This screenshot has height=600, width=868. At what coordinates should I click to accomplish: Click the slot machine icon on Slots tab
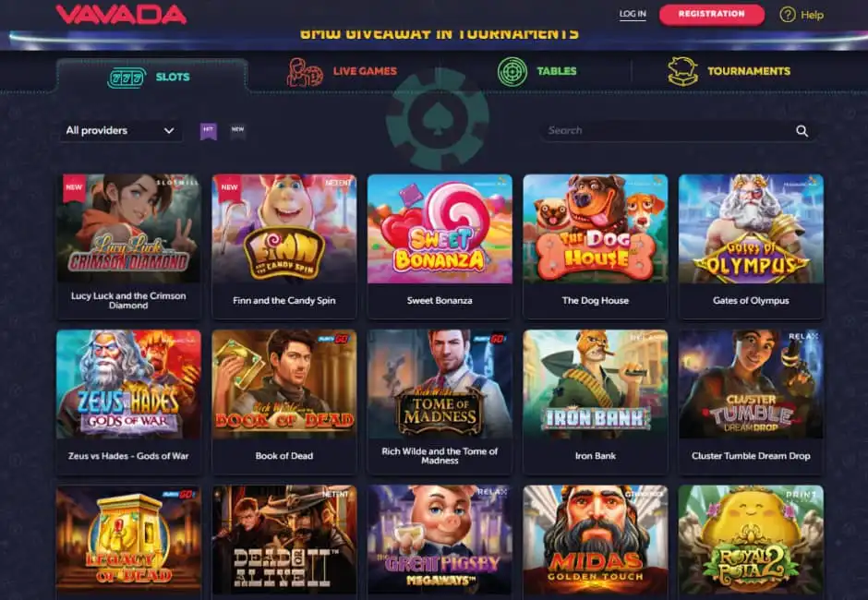click(x=127, y=78)
